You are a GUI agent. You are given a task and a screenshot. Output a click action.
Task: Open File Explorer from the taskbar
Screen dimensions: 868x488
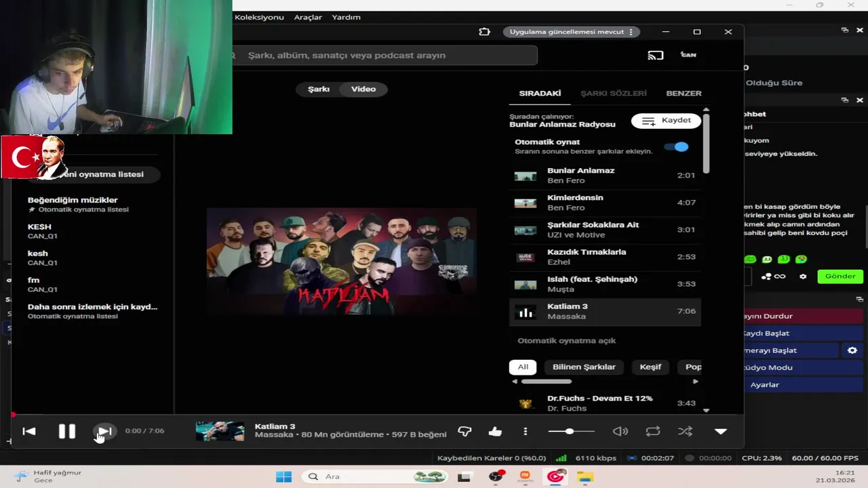[585, 476]
